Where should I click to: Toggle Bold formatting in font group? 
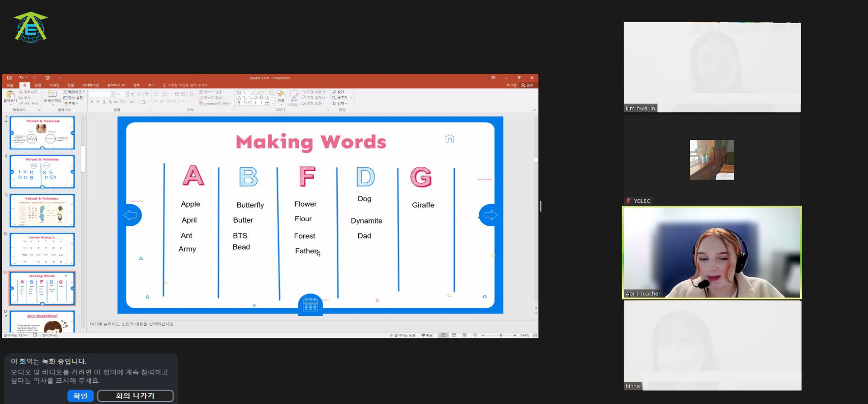[92, 102]
